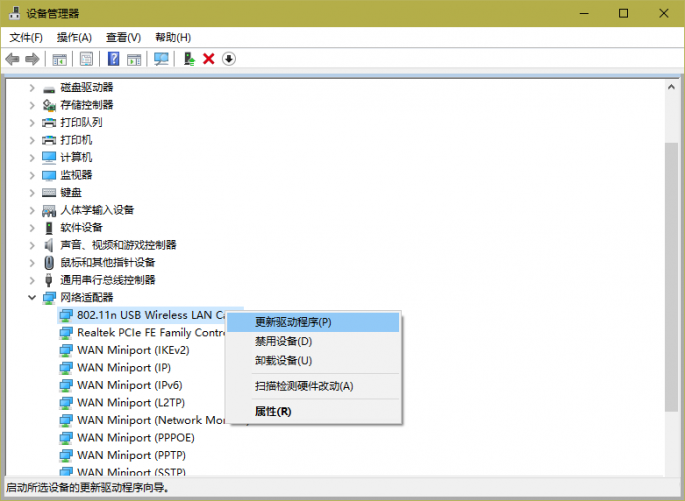Expand the 软件设备 node
Screen dimensions: 685x501
(x=32, y=228)
